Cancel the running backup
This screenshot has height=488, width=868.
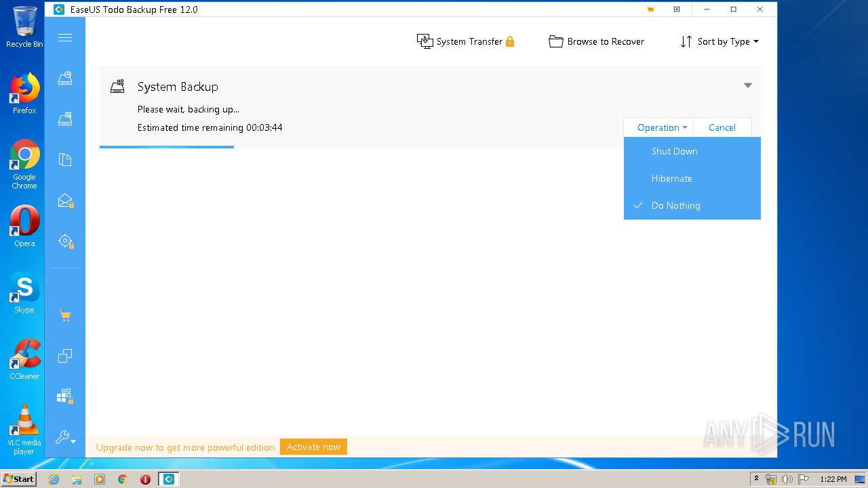tap(722, 127)
